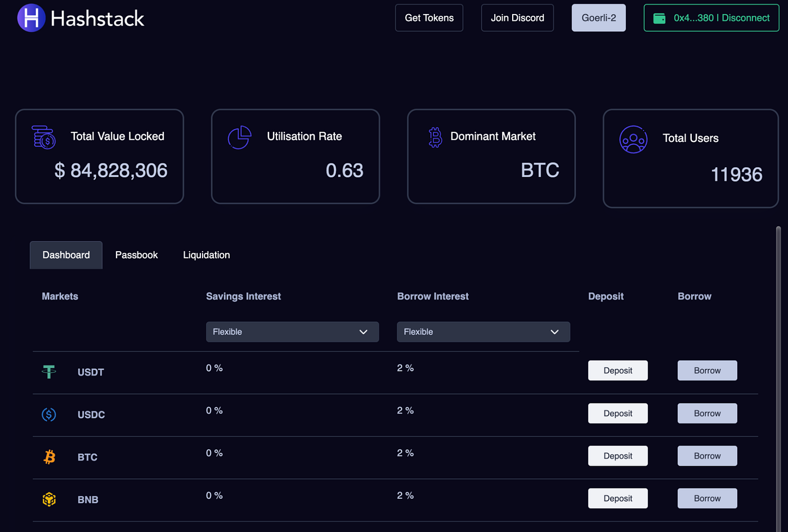788x532 pixels.
Task: Deposit into the BNB market
Action: (x=618, y=498)
